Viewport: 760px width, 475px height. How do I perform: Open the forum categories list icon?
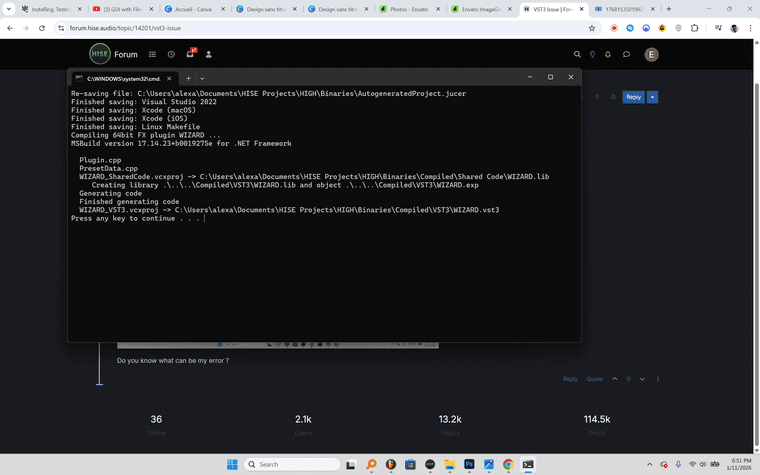152,54
